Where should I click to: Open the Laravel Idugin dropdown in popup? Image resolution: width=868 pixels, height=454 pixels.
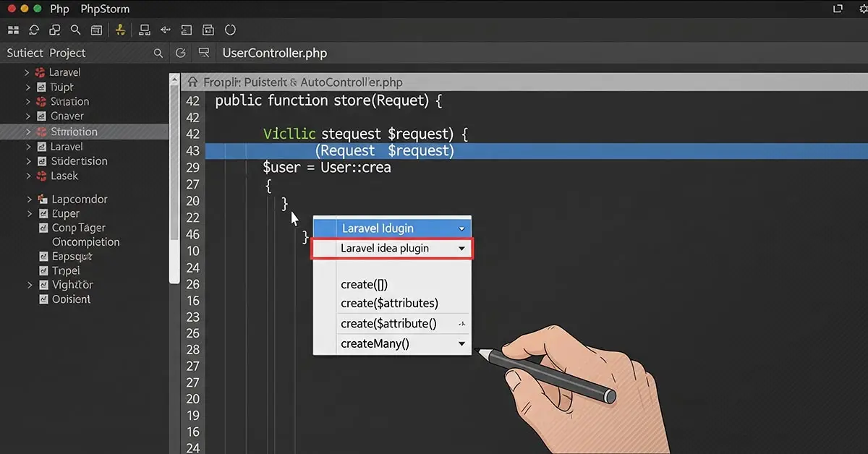coord(461,228)
